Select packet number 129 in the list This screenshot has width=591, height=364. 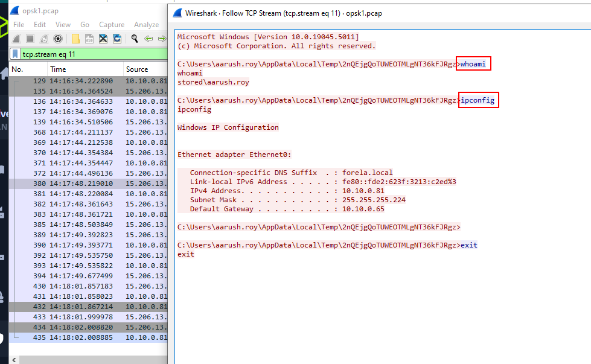pyautogui.click(x=88, y=81)
